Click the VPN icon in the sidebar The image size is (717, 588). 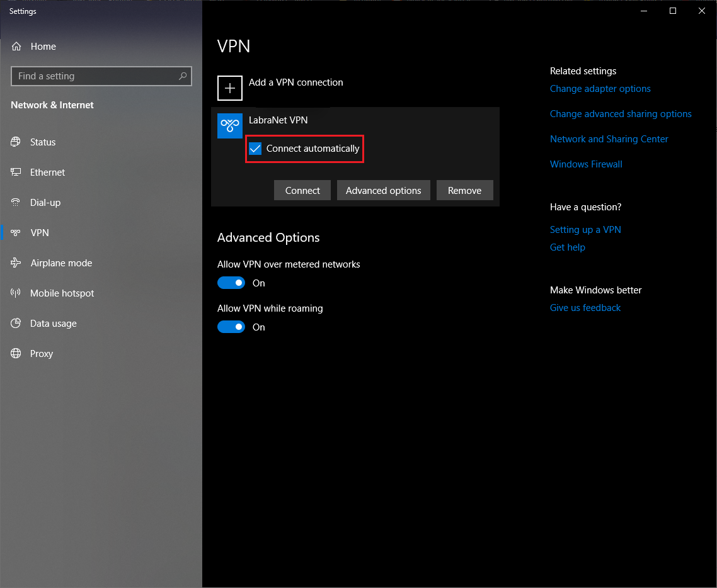pos(16,232)
